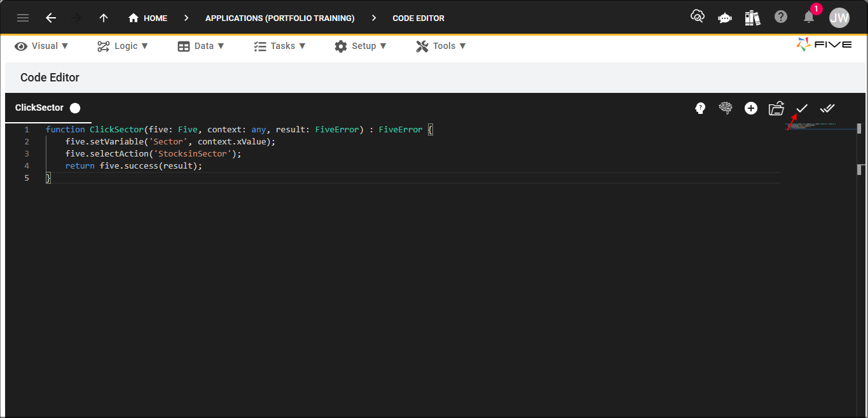The height and width of the screenshot is (418, 868).
Task: Go back with the left arrow
Action: 51,18
